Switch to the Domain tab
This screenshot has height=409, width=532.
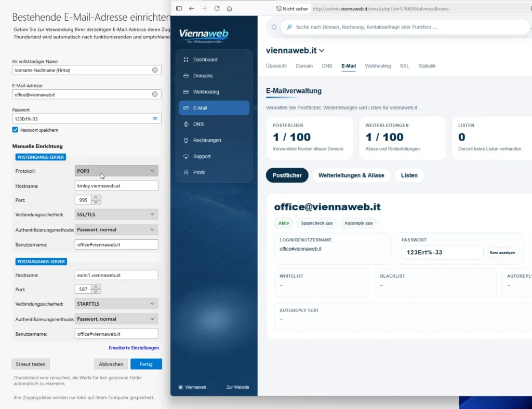pos(304,66)
